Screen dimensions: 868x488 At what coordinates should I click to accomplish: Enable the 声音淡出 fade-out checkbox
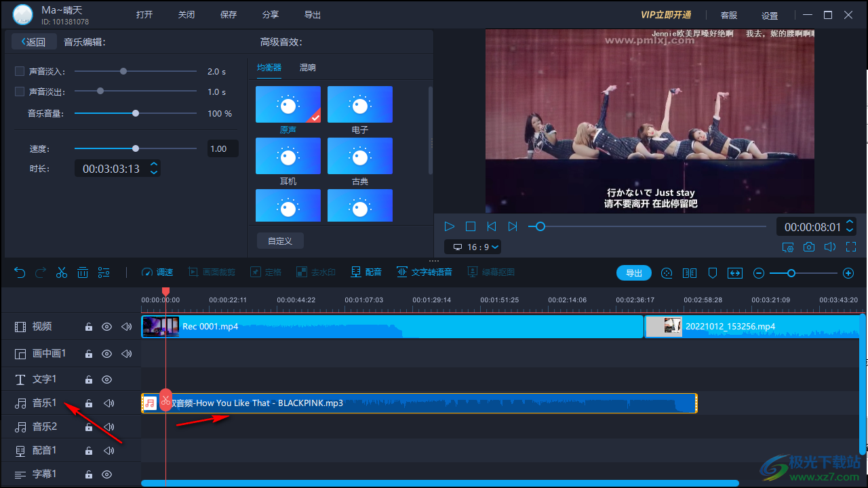tap(20, 90)
